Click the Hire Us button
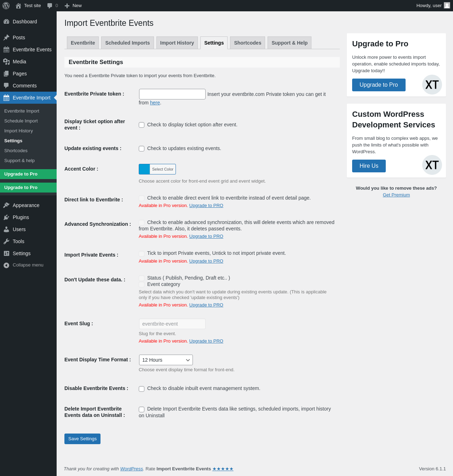This screenshot has width=453, height=476. 369,166
